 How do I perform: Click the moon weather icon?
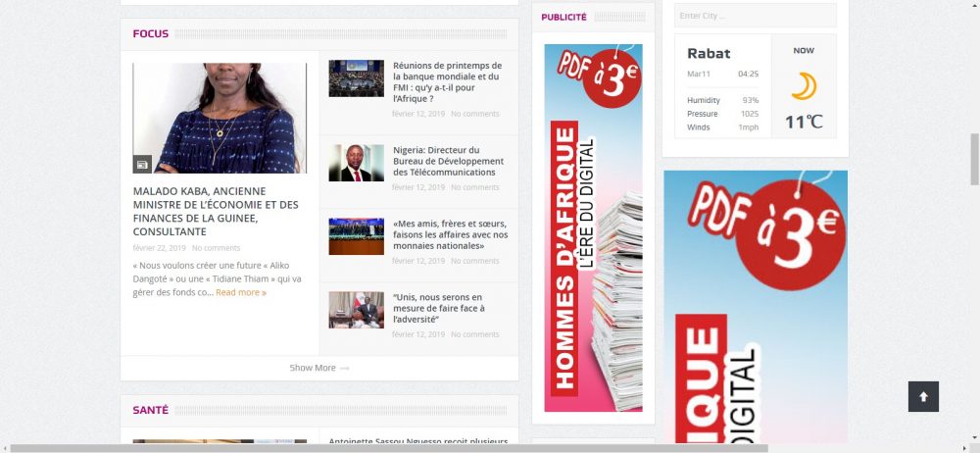coord(804,86)
